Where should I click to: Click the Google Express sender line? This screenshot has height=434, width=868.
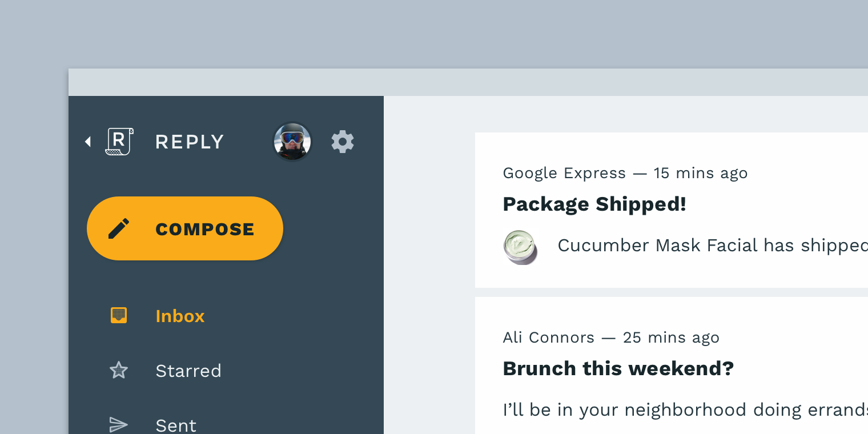(x=625, y=173)
